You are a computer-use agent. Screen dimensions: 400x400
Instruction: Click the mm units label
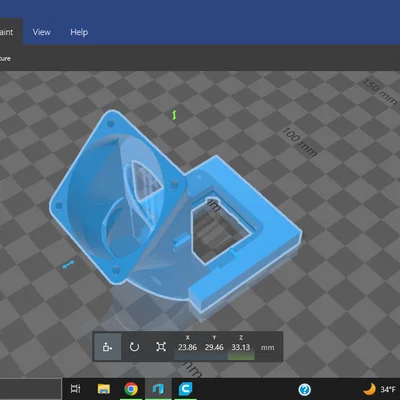[x=267, y=348]
